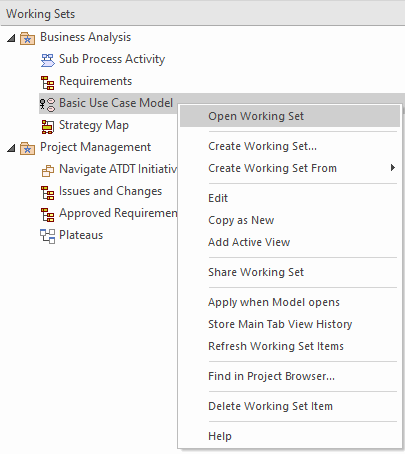Click the Working Sets panel header
The width and height of the screenshot is (405, 454).
coord(202,14)
